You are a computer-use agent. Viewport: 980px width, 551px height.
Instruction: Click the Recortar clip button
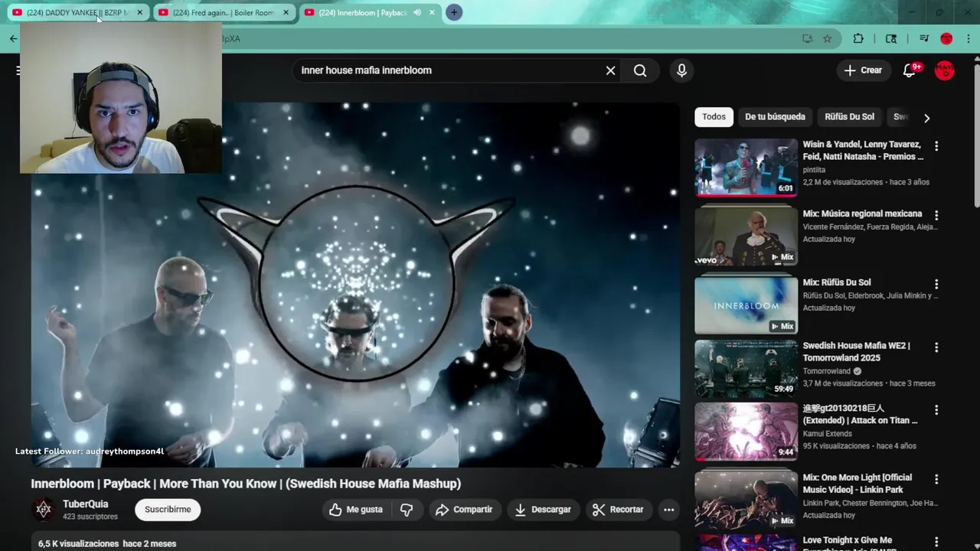[619, 510]
